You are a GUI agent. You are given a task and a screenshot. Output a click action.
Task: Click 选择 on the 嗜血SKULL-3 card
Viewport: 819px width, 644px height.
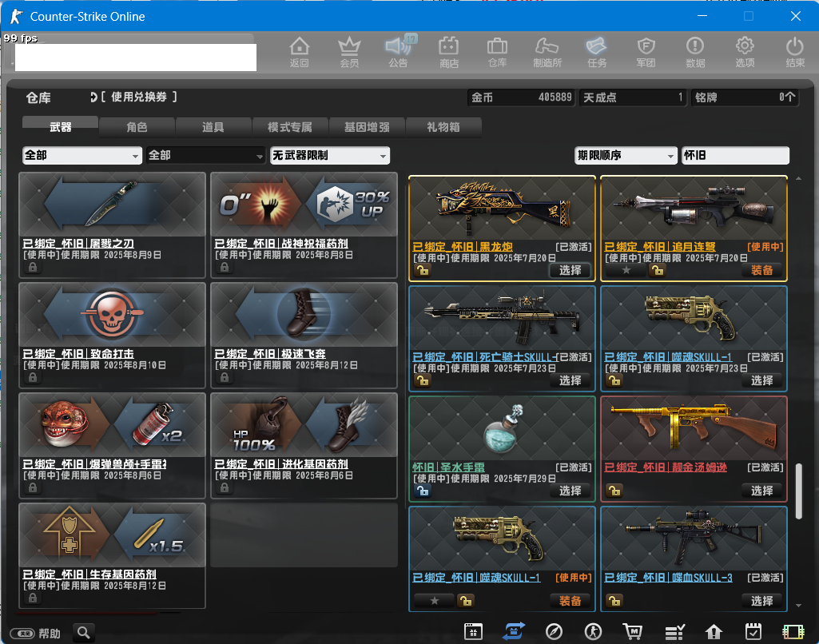click(x=761, y=601)
